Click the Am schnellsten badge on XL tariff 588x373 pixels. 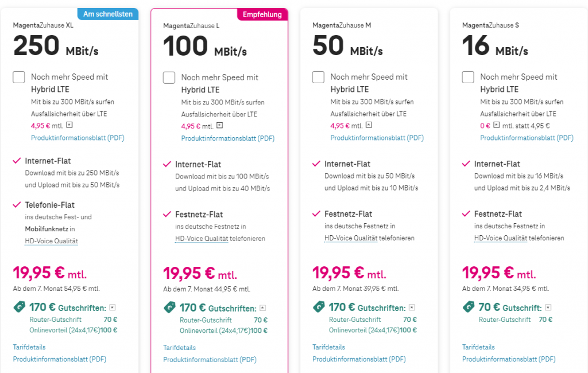point(109,14)
